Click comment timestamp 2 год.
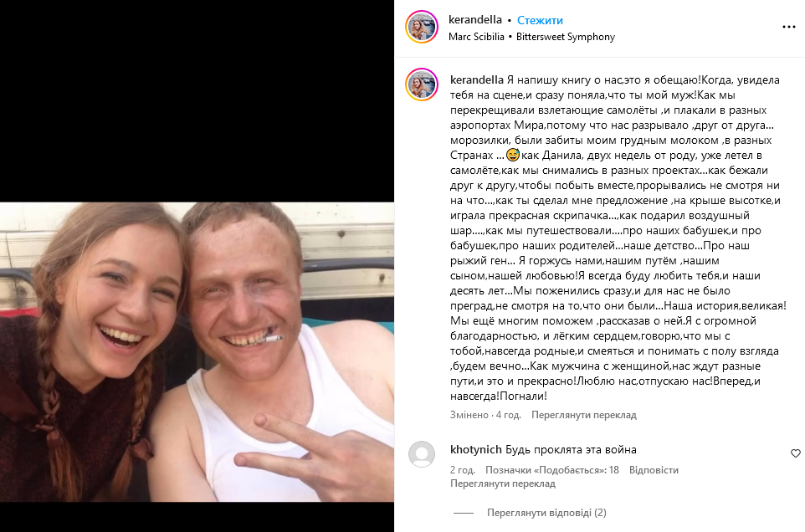The image size is (805, 532). click(462, 470)
